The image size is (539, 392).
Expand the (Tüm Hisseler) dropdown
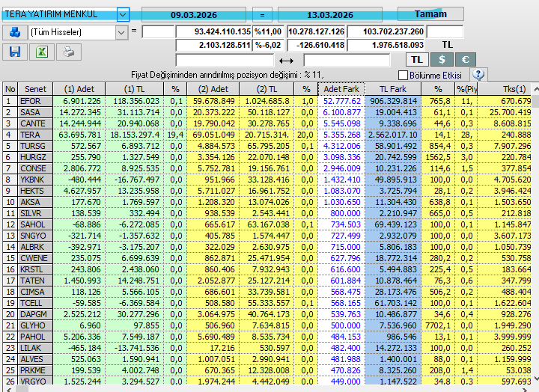(121, 33)
